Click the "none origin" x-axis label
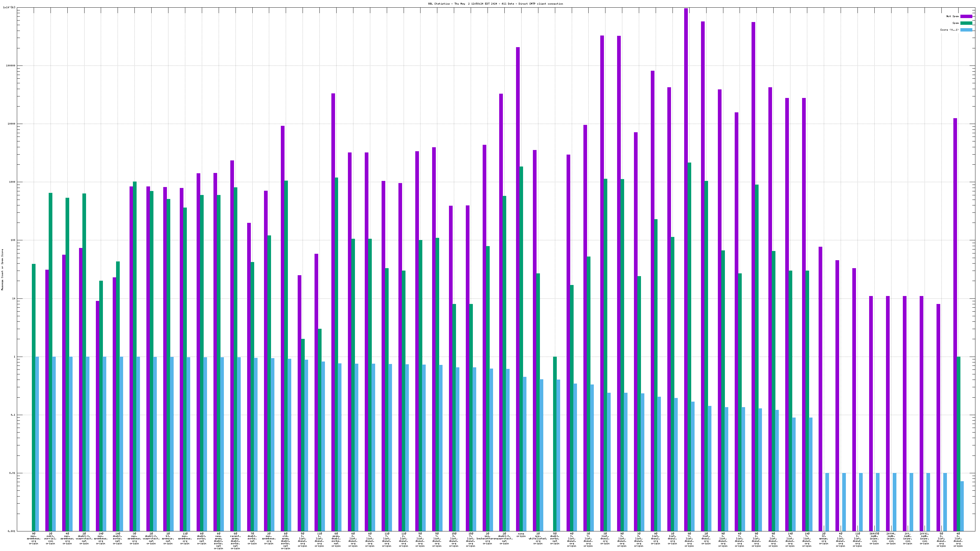This screenshot has height=551, width=980. pyautogui.click(x=521, y=535)
